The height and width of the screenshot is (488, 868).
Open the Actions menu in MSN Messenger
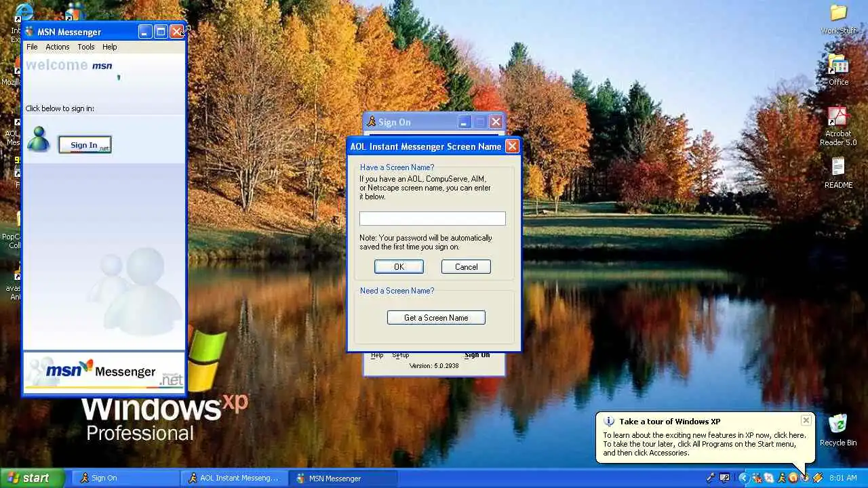[x=58, y=47]
